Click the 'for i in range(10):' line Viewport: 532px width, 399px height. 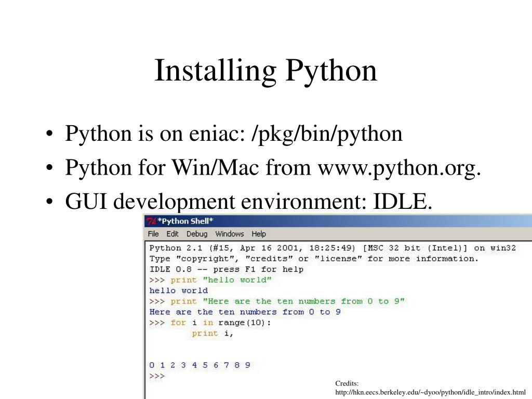coord(210,323)
